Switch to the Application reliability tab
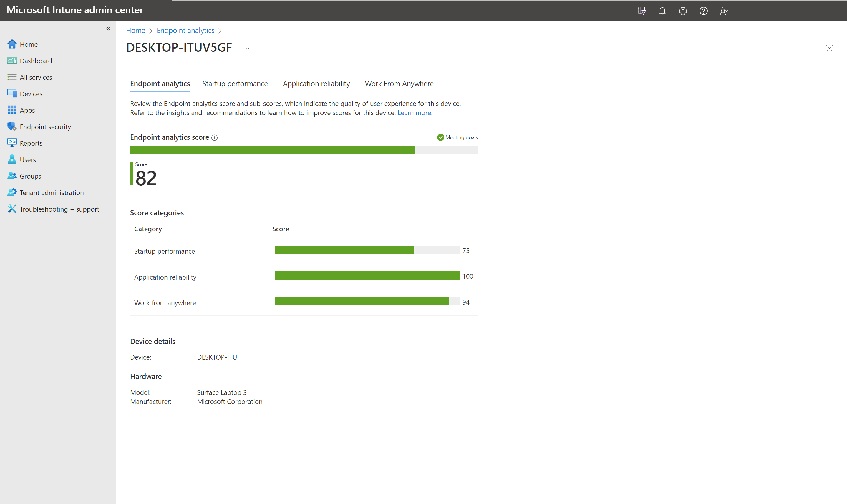The height and width of the screenshot is (504, 847). click(316, 84)
